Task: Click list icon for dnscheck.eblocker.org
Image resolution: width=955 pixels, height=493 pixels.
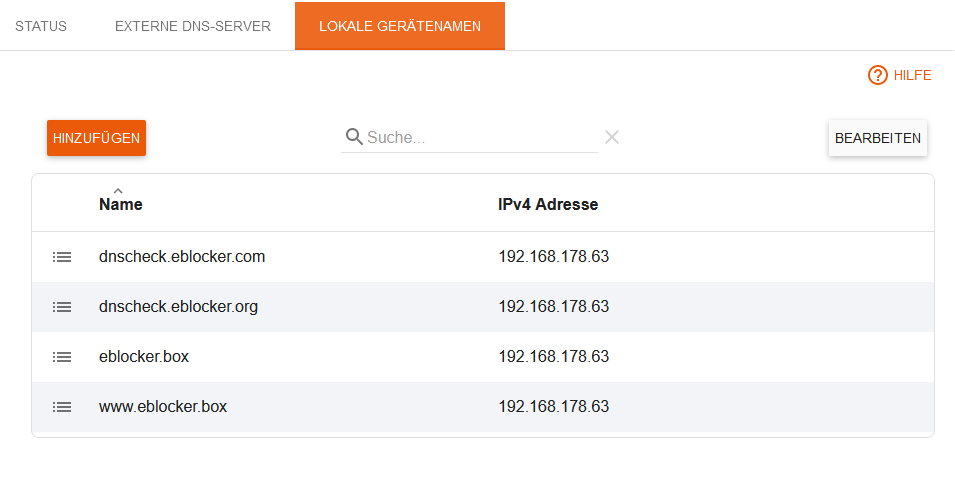Action: pyautogui.click(x=62, y=307)
